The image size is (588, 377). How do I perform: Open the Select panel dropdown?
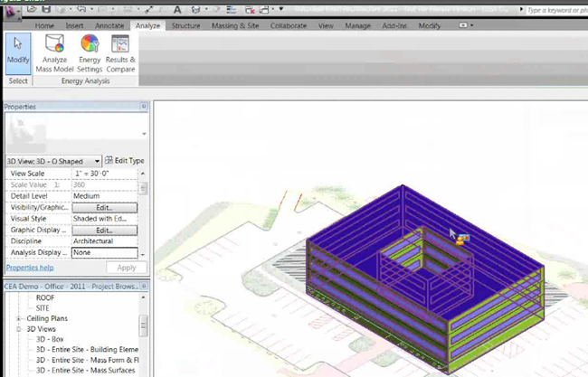(18, 81)
